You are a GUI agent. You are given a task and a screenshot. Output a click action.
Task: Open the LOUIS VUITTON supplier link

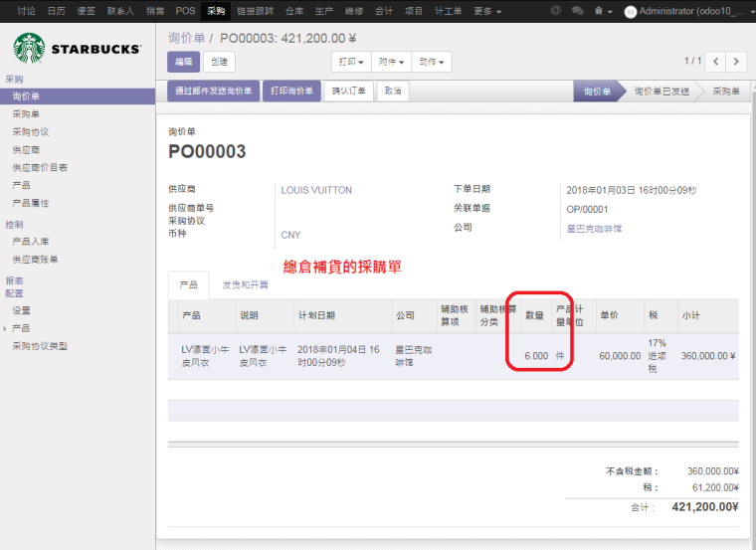tap(316, 190)
